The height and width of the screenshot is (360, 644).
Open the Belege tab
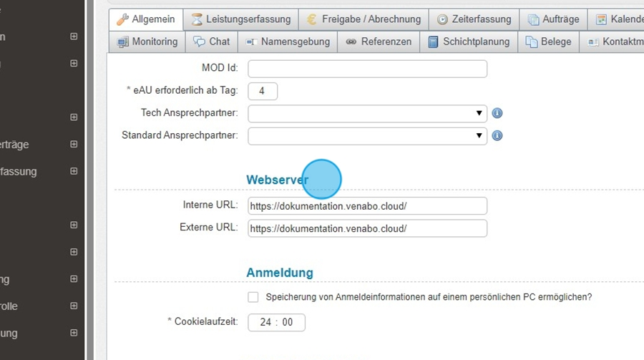point(549,42)
